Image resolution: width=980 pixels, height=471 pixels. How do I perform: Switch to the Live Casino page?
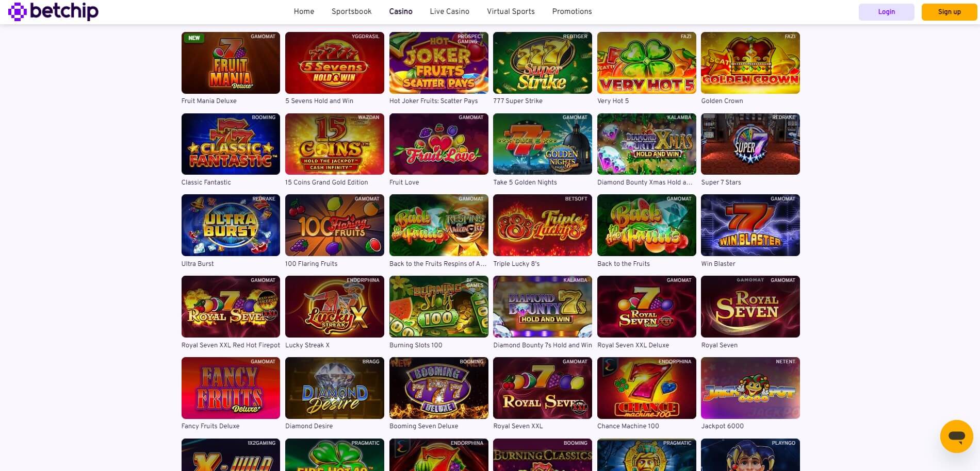pos(449,11)
